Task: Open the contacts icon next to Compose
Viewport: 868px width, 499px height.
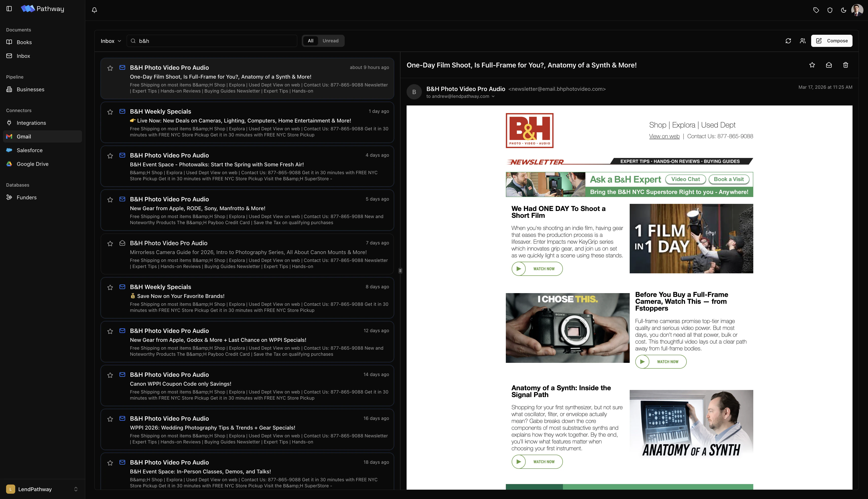Action: pos(803,41)
